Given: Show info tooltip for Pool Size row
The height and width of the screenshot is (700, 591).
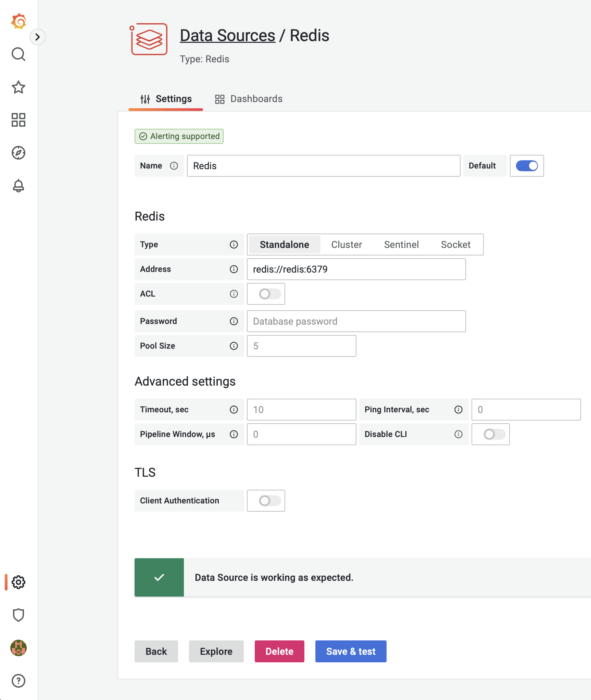Looking at the screenshot, I should [x=234, y=346].
